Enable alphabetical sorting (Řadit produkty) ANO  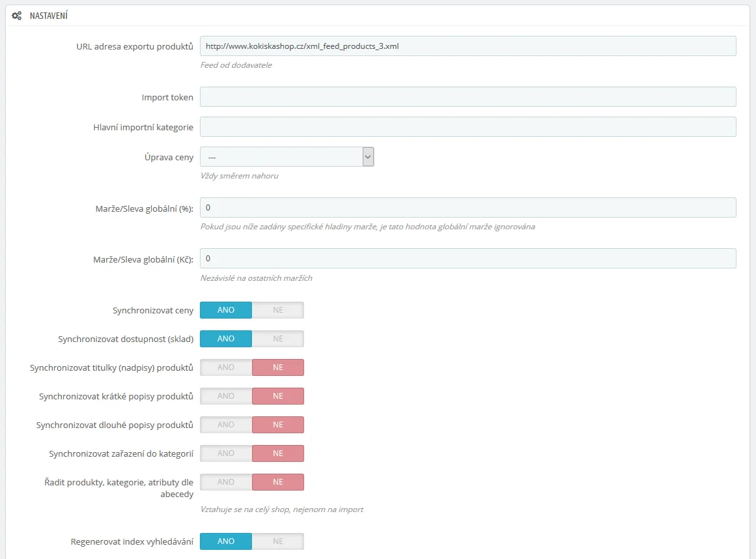point(226,482)
